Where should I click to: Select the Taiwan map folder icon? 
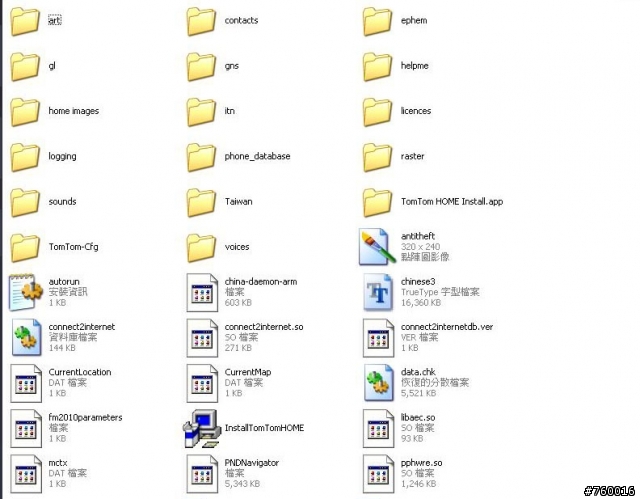[201, 202]
